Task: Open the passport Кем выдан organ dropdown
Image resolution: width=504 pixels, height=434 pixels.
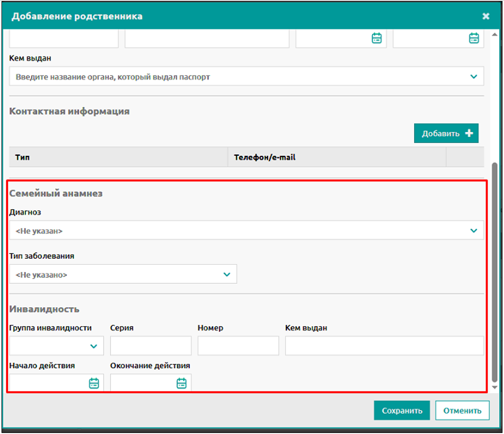Action: (x=473, y=77)
